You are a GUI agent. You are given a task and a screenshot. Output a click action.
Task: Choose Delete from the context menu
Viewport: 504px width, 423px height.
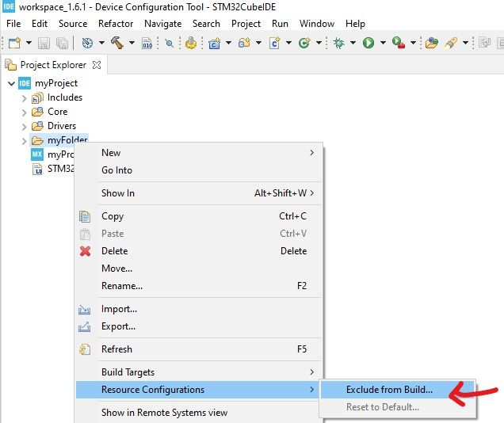[x=199, y=251]
